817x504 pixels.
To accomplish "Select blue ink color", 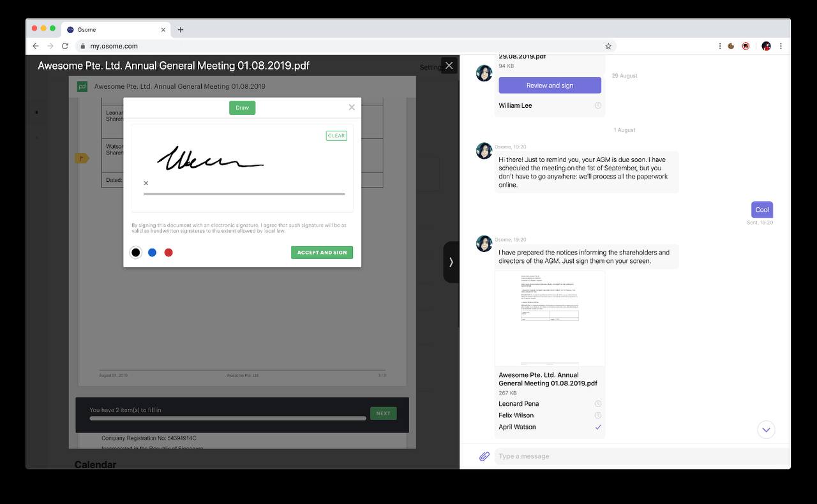I will (152, 253).
